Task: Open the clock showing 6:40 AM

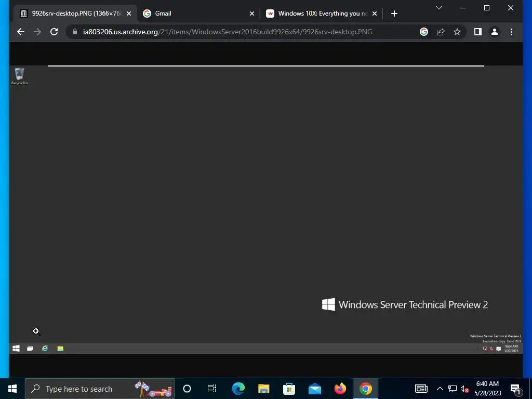Action: [x=487, y=389]
